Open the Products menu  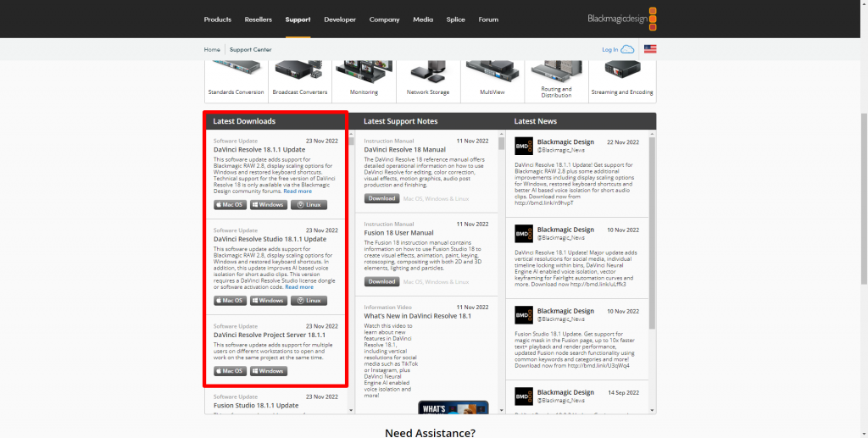click(x=218, y=19)
